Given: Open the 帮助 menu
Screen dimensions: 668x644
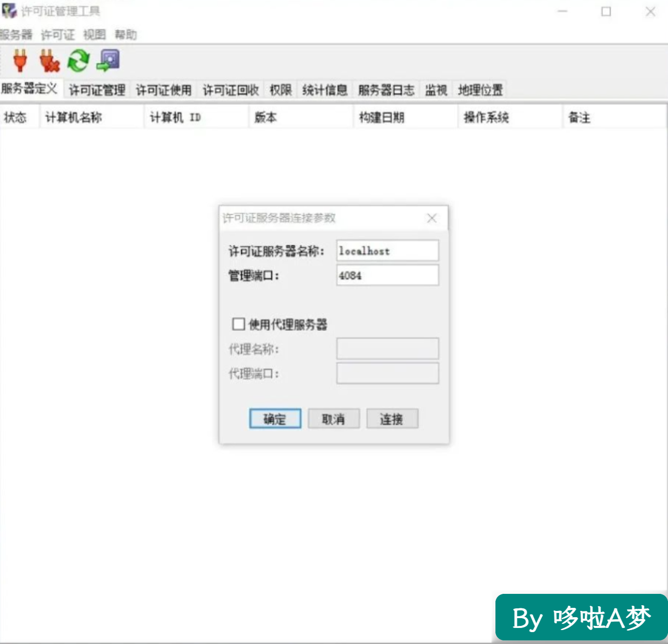Looking at the screenshot, I should click(126, 35).
